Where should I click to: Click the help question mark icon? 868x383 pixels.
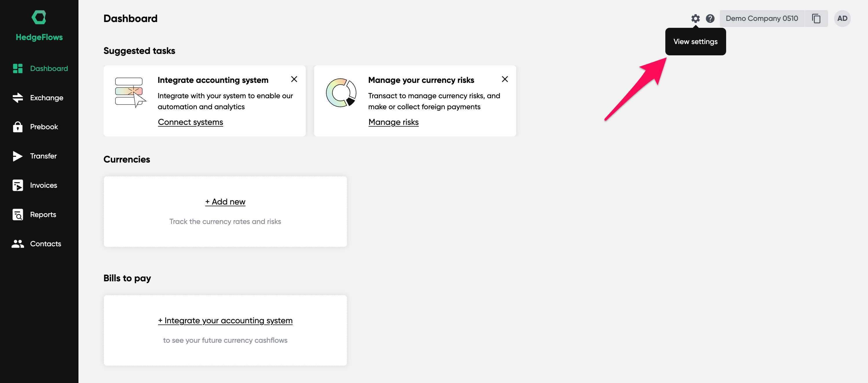pyautogui.click(x=710, y=19)
